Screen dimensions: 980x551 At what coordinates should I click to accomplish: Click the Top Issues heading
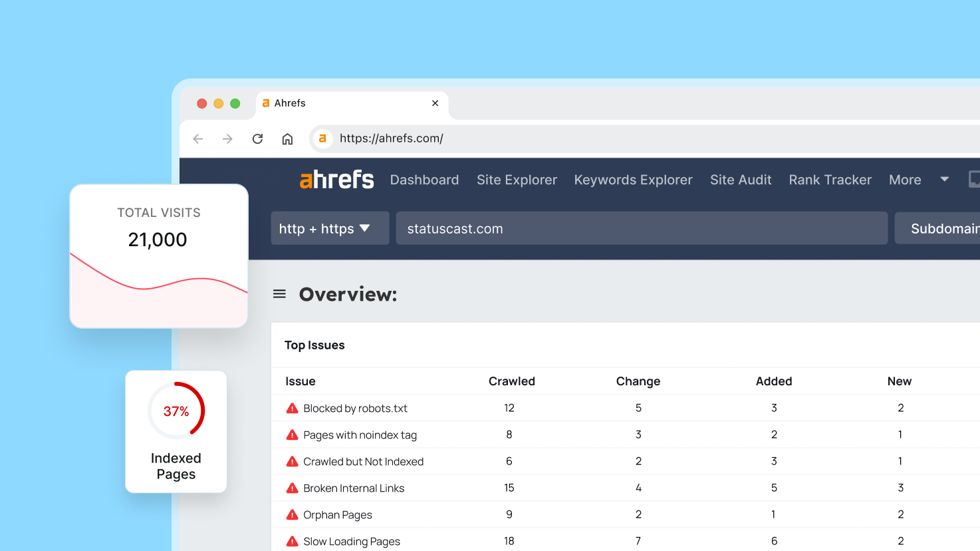314,345
